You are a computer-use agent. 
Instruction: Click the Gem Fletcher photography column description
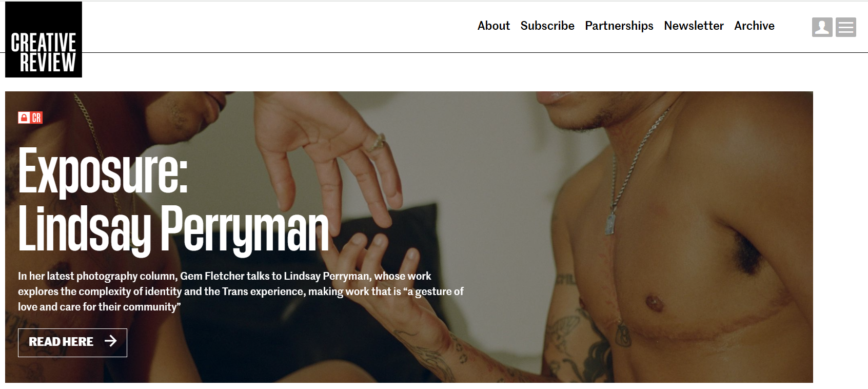[x=241, y=291]
